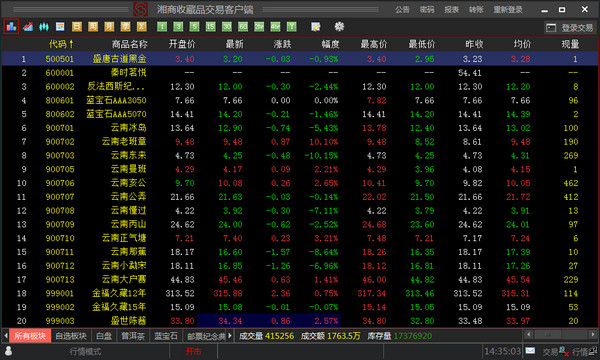Open the 报表 reports menu
The height and width of the screenshot is (360, 600).
click(452, 10)
